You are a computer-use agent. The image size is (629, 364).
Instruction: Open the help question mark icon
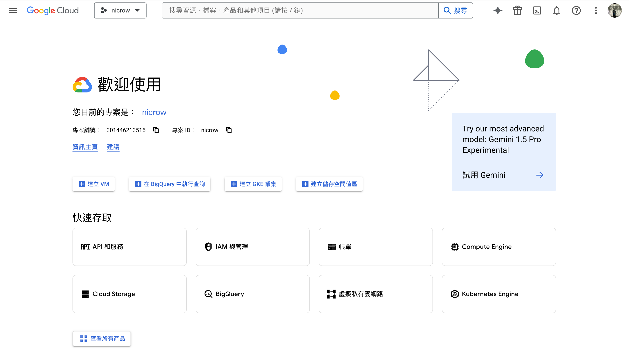[576, 10]
